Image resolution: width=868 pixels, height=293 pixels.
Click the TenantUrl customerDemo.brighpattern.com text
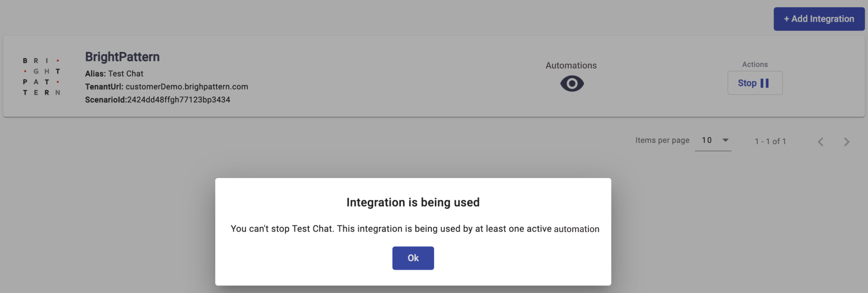pyautogui.click(x=167, y=87)
